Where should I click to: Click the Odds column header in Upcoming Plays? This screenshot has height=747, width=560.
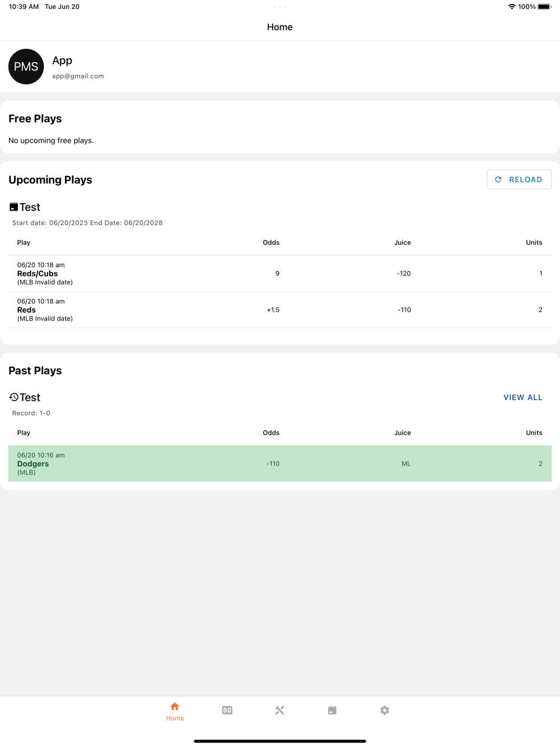click(x=271, y=242)
